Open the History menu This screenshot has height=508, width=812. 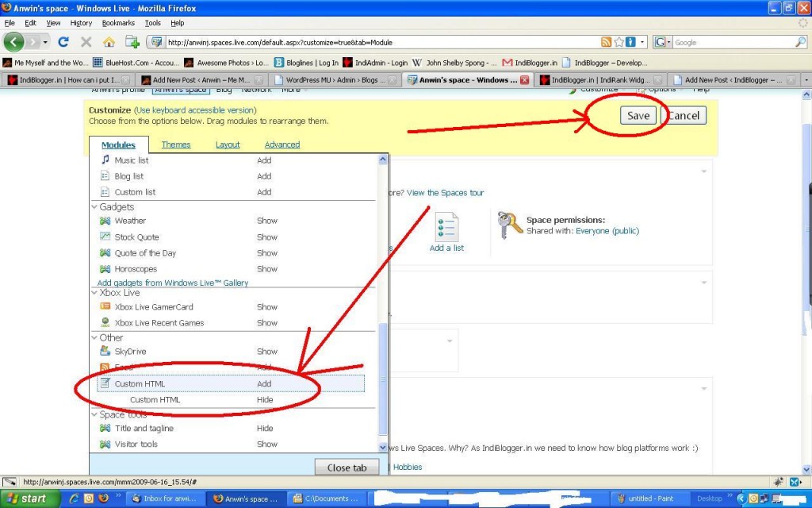click(81, 23)
